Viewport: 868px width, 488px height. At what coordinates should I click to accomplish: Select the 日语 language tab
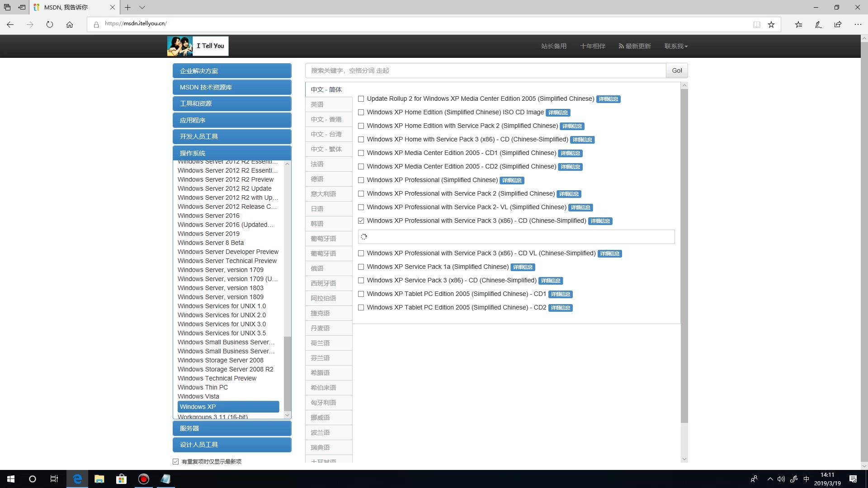[329, 209]
